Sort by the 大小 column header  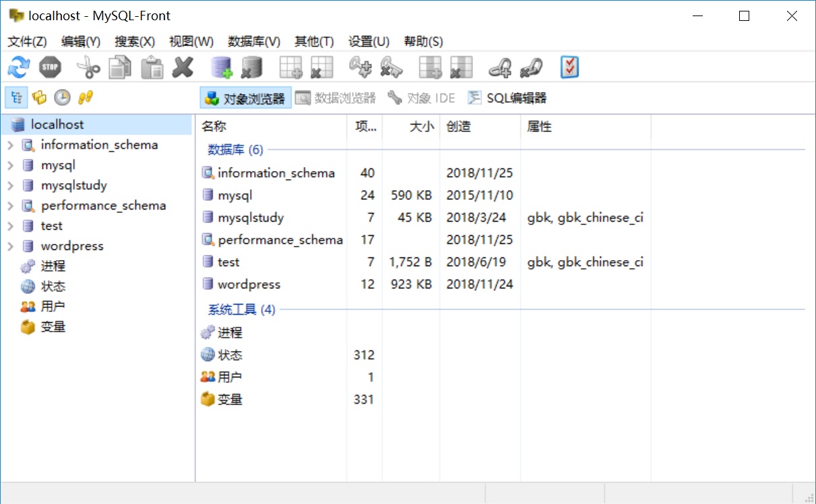tap(411, 127)
